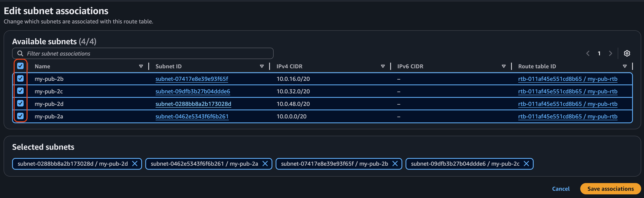This screenshot has height=198, width=644.
Task: Sort by Name column arrow
Action: click(141, 66)
